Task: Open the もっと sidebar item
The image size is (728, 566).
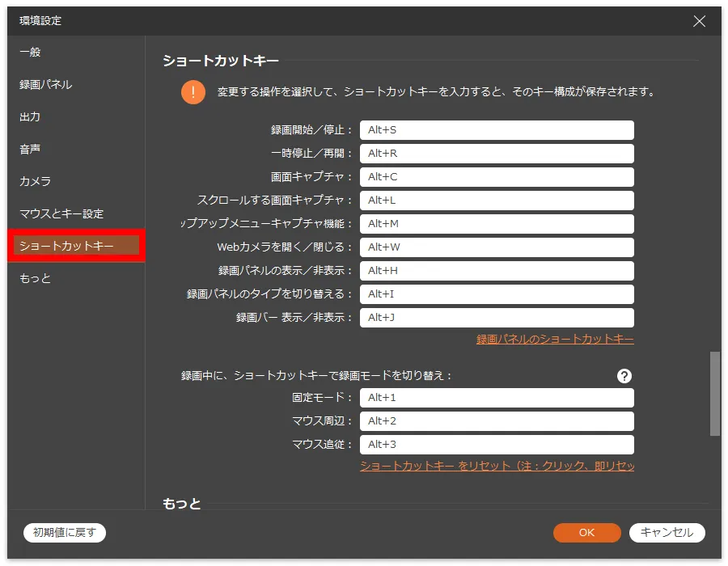Action: tap(36, 278)
